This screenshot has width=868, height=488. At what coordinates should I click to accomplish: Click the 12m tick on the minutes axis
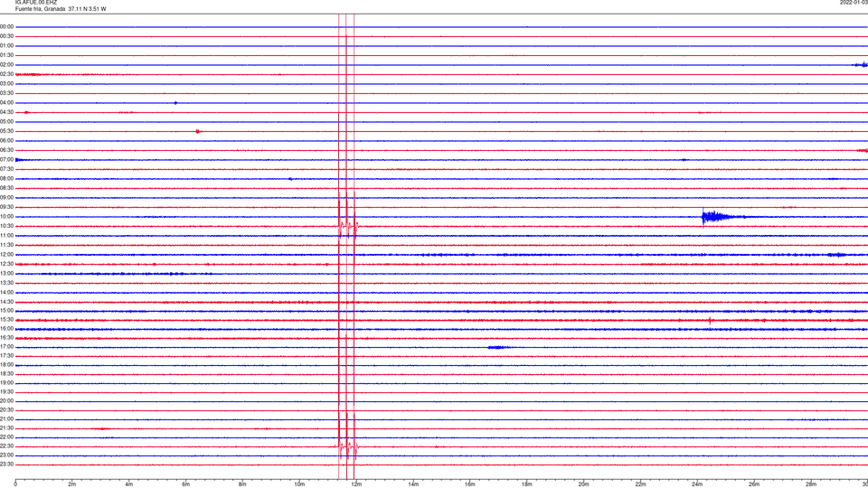356,484
